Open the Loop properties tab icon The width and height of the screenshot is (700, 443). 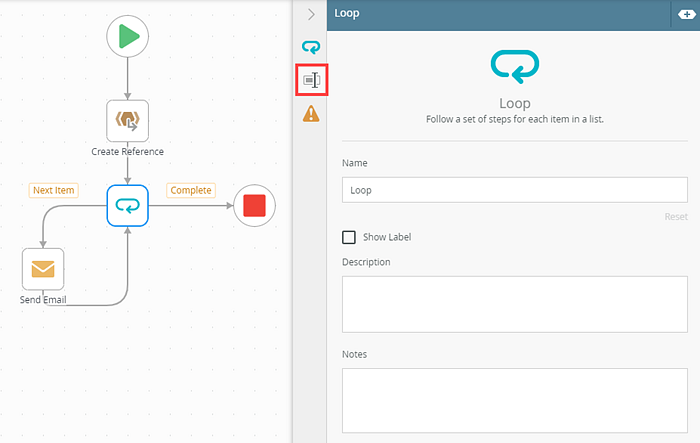311,47
